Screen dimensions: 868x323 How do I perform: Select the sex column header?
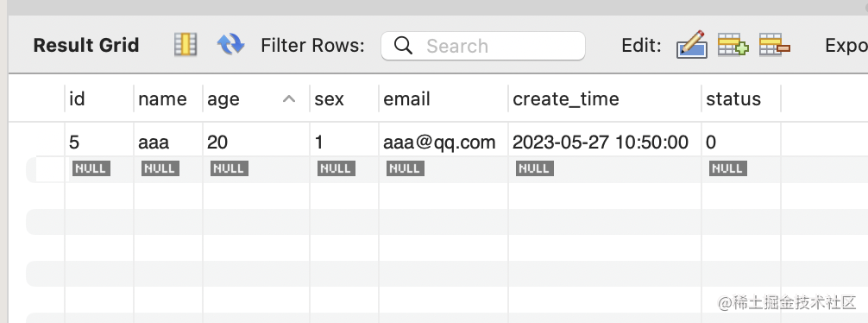344,99
